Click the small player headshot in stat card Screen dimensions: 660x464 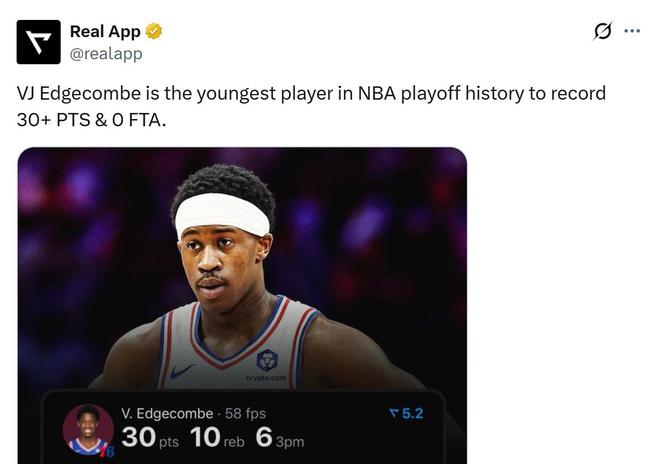(x=88, y=429)
